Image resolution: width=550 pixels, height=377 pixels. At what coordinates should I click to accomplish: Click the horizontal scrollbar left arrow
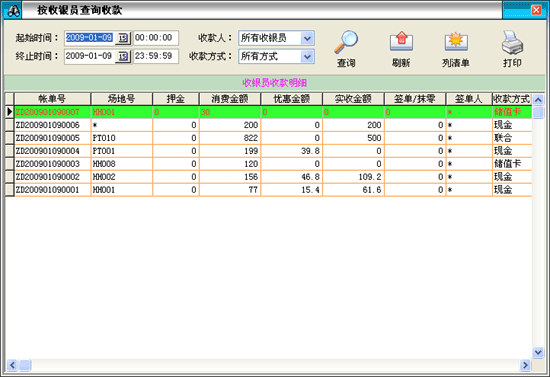point(12,365)
